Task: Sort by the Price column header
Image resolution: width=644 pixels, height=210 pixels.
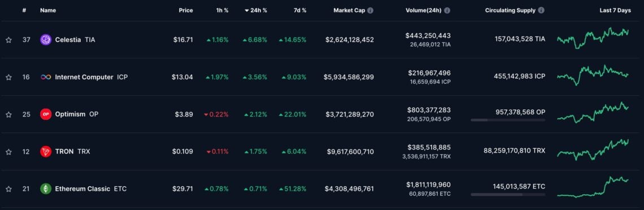Action: [x=186, y=10]
